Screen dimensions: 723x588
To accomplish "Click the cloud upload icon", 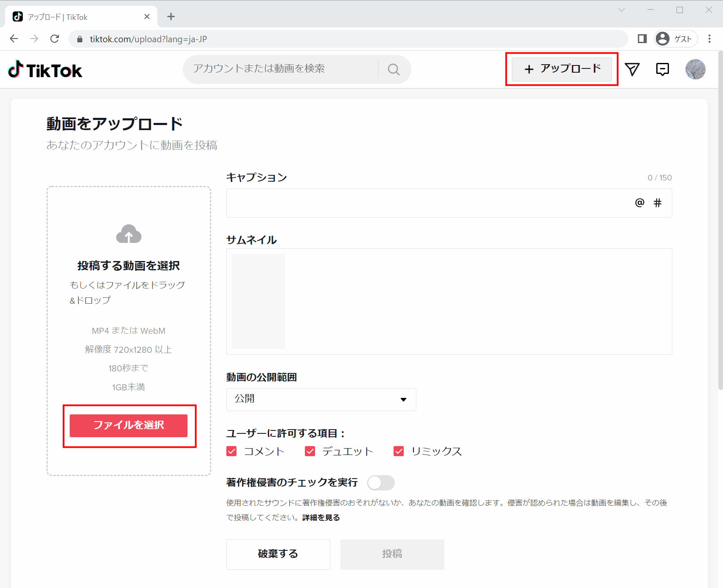I will click(x=129, y=234).
